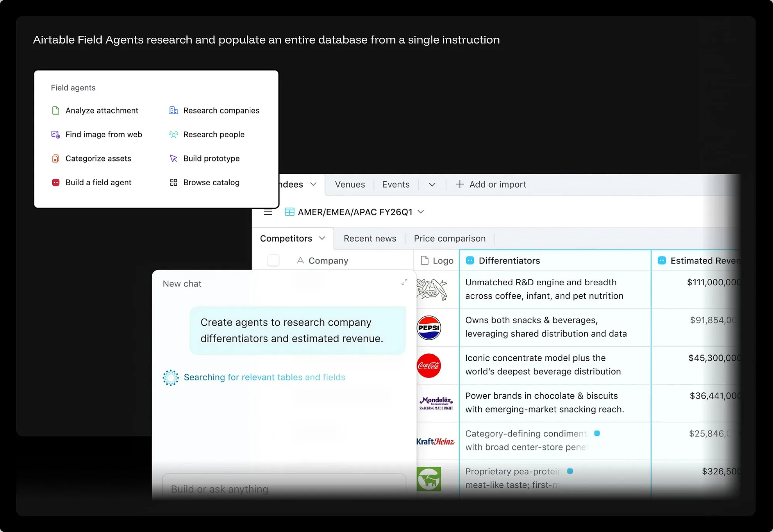Choose Find image from web option
Image resolution: width=773 pixels, height=532 pixels.
pyautogui.click(x=97, y=134)
